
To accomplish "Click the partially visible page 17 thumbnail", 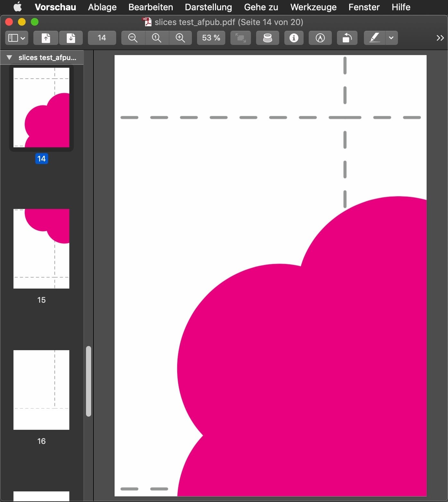I will click(41, 496).
